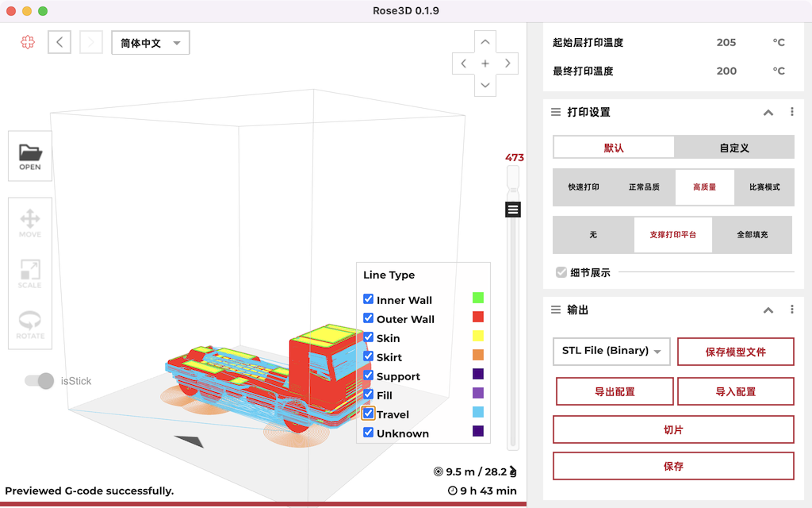Select the 快速打印 quality preset
The width and height of the screenshot is (812, 508).
tap(583, 187)
